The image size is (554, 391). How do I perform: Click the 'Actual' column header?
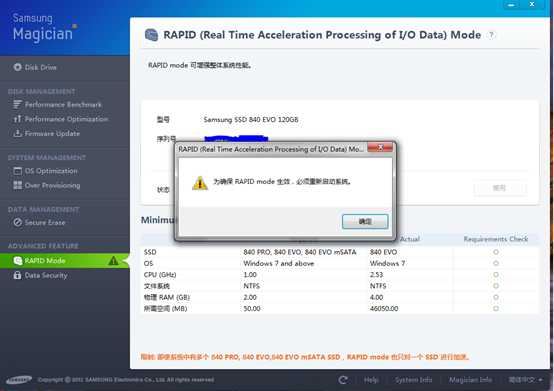click(409, 239)
